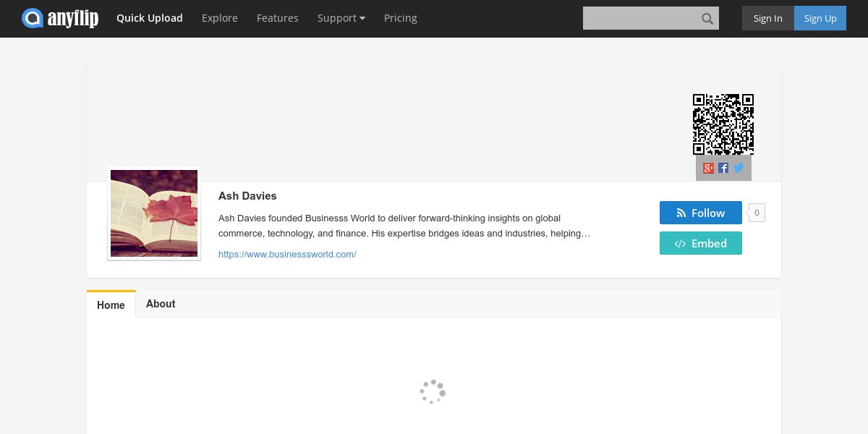Share profile on Twitter
This screenshot has height=434, width=868.
(x=739, y=168)
